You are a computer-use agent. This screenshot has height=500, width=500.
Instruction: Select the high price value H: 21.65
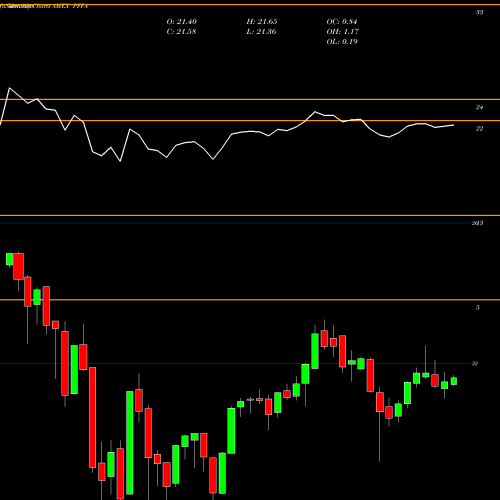coord(262,22)
